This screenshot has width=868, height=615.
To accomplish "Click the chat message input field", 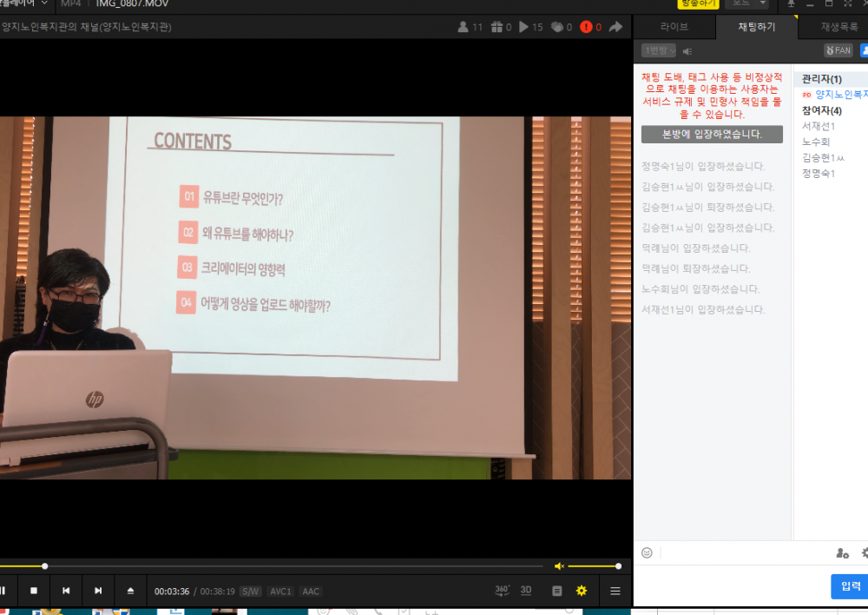I will (731, 586).
